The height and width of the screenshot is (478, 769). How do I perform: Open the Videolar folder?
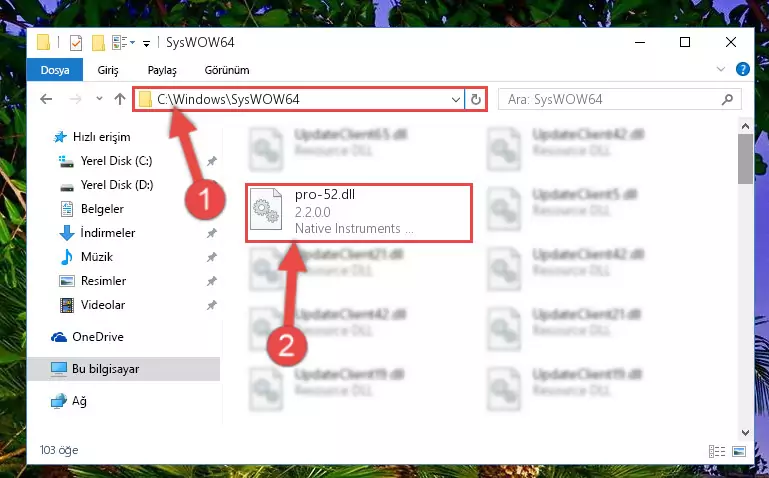pos(103,305)
